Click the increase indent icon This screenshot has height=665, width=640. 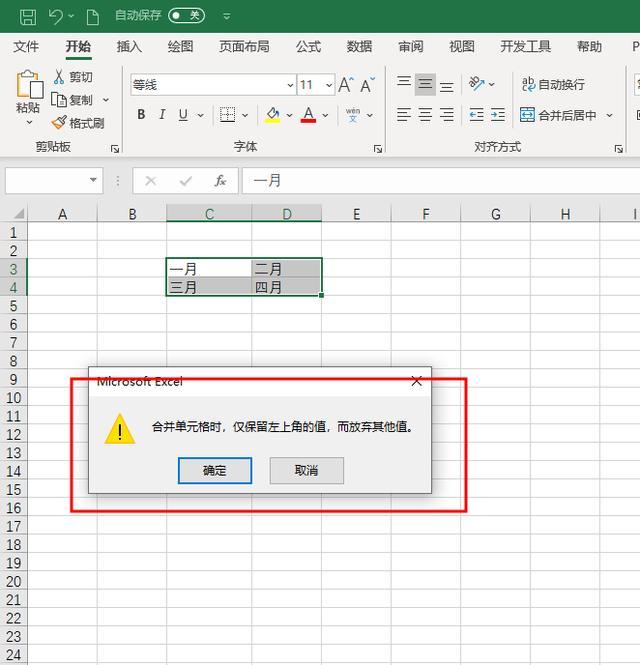498,115
